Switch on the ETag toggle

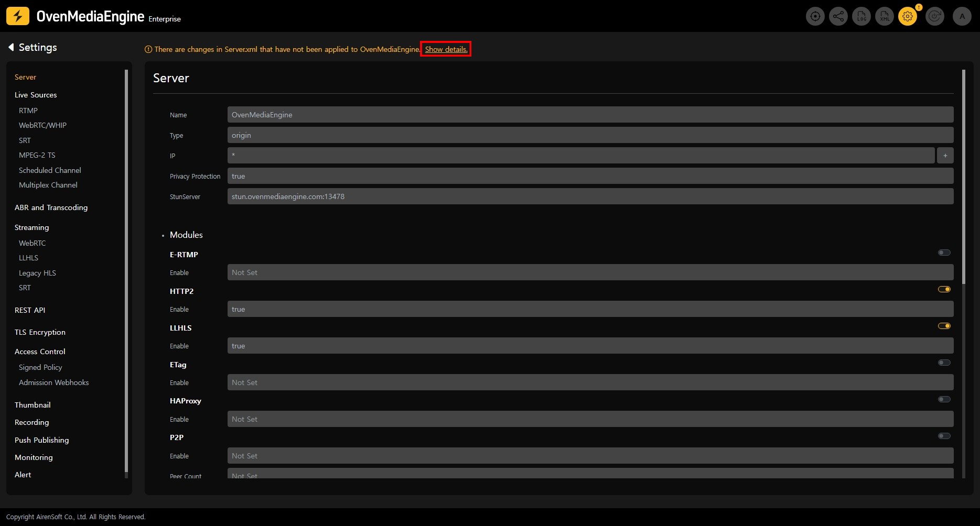(x=944, y=363)
